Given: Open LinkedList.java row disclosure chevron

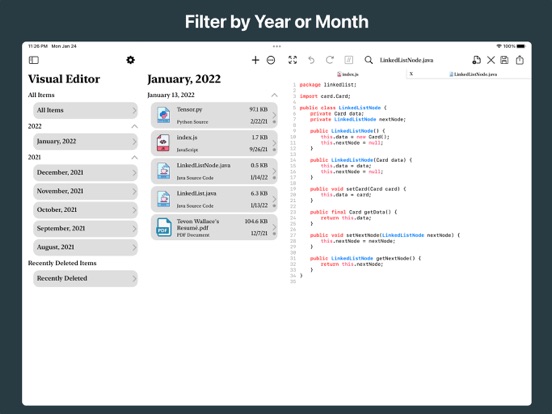Looking at the screenshot, I should point(274,199).
